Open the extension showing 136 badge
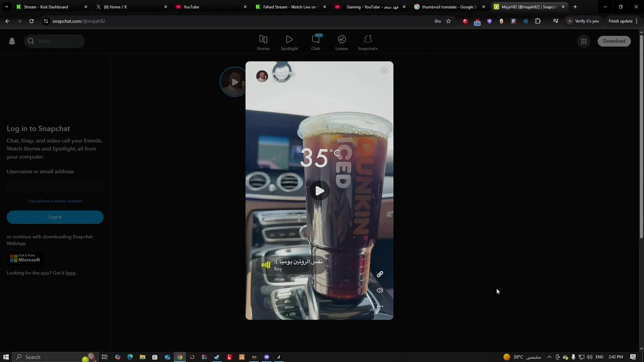The image size is (644, 362). 477,22
